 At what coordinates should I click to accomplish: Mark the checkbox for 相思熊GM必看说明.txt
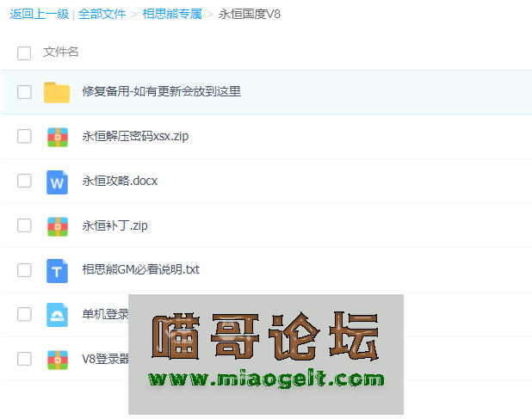[24, 270]
